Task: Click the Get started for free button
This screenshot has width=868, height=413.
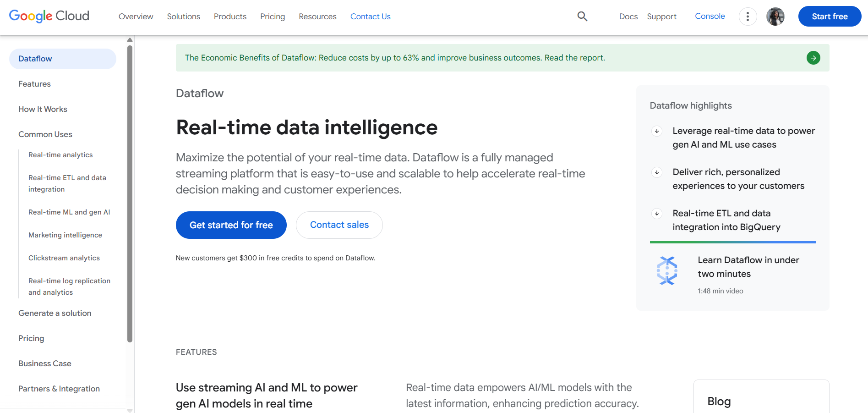Action: (231, 225)
